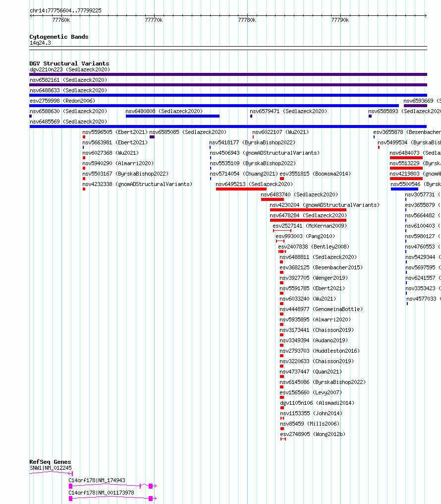
Task: Click the 77790k ruler marker
Action: point(339,20)
